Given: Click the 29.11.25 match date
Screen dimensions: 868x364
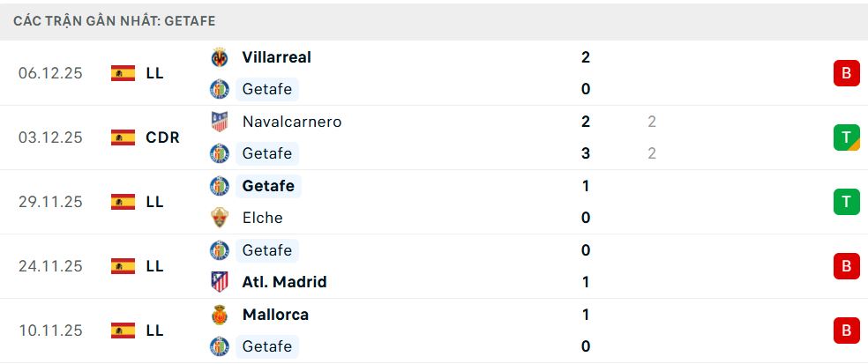Looking at the screenshot, I should [x=50, y=202].
